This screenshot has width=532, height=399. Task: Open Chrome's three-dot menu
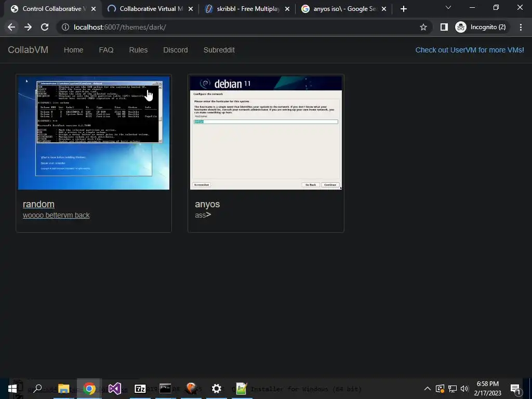pos(521,27)
